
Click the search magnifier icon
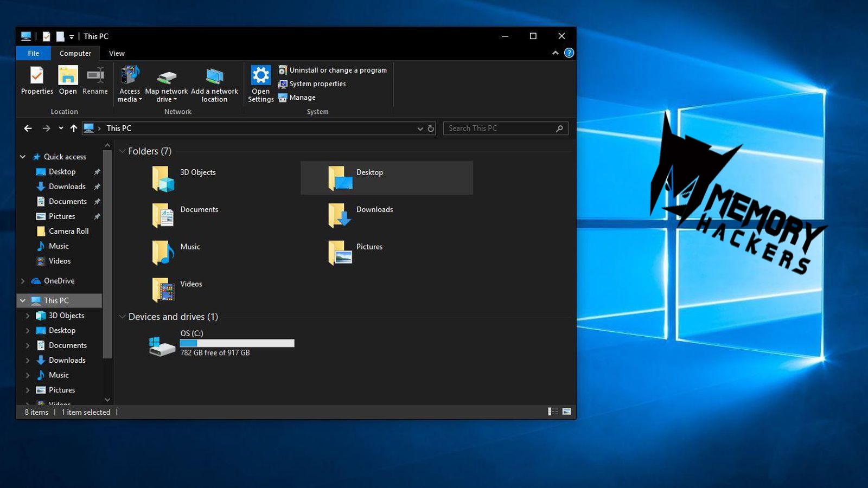(x=559, y=129)
